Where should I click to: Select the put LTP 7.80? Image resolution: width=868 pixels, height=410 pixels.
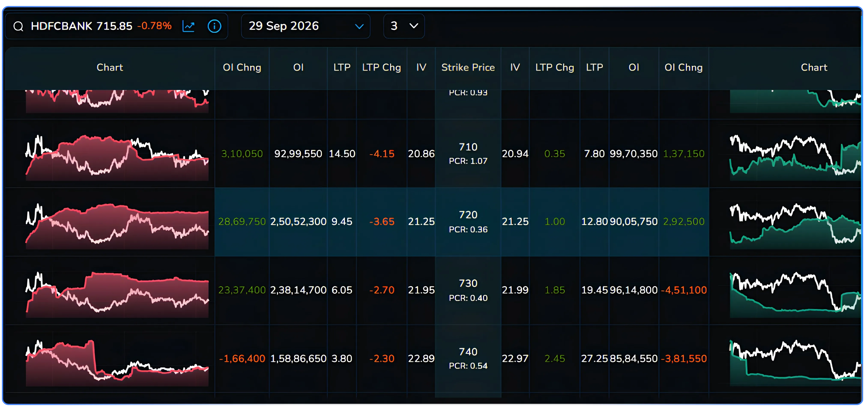[x=594, y=154]
